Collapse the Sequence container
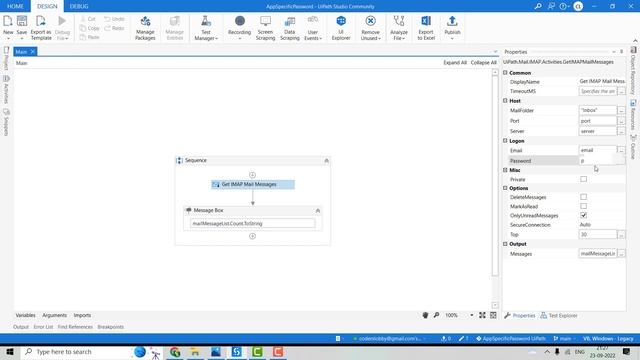 coord(326,161)
